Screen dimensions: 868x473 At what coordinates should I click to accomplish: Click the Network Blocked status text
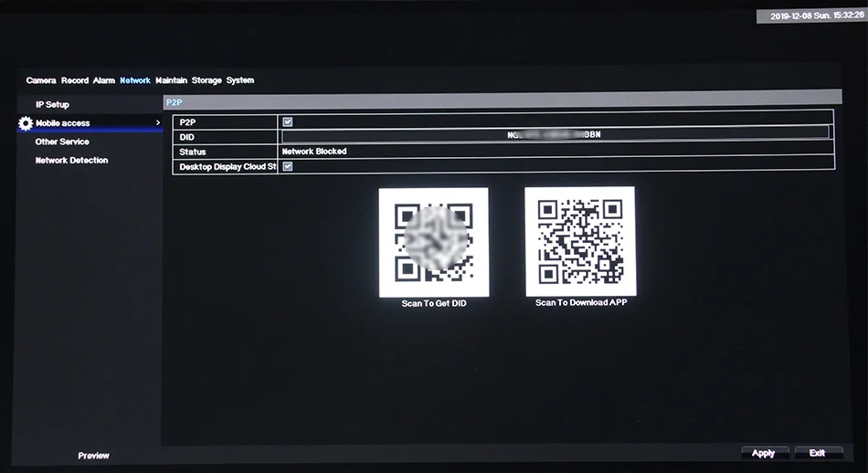coord(314,151)
